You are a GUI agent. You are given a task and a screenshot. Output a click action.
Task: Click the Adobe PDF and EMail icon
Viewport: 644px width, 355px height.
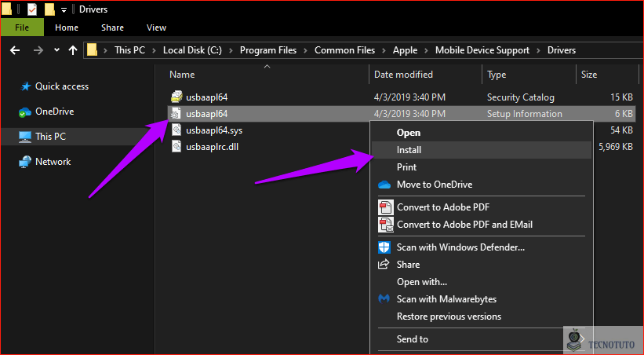(385, 225)
